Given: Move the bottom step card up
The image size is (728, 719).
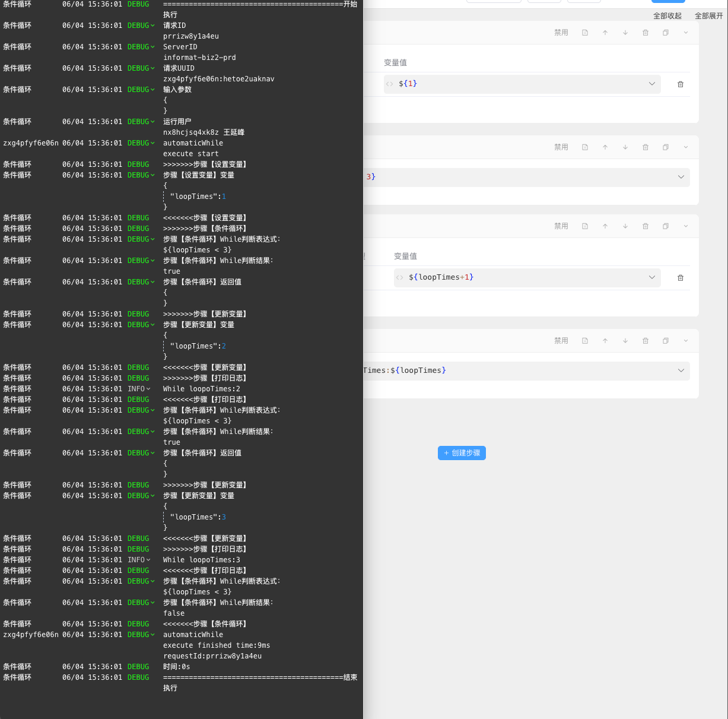Looking at the screenshot, I should point(605,341).
